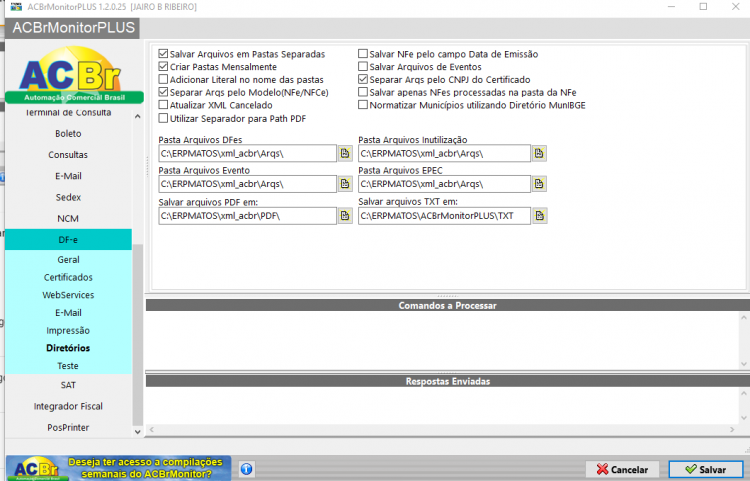
Task: Click the Salvar button
Action: (706, 469)
